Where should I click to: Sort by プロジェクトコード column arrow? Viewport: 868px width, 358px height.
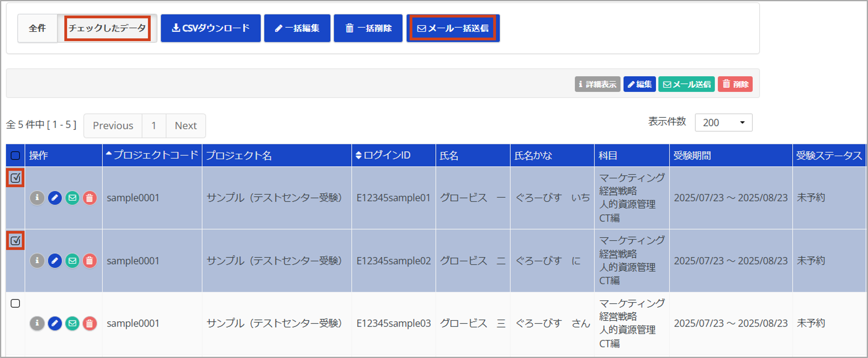109,154
